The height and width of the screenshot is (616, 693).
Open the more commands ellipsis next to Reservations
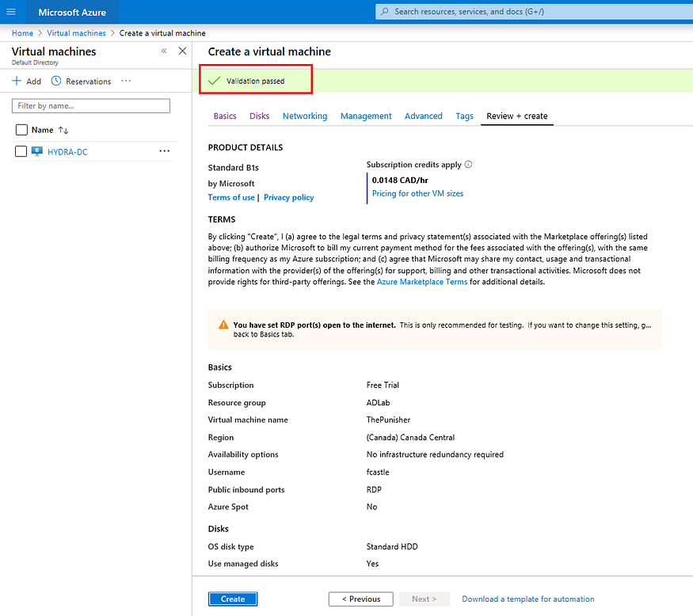click(125, 81)
